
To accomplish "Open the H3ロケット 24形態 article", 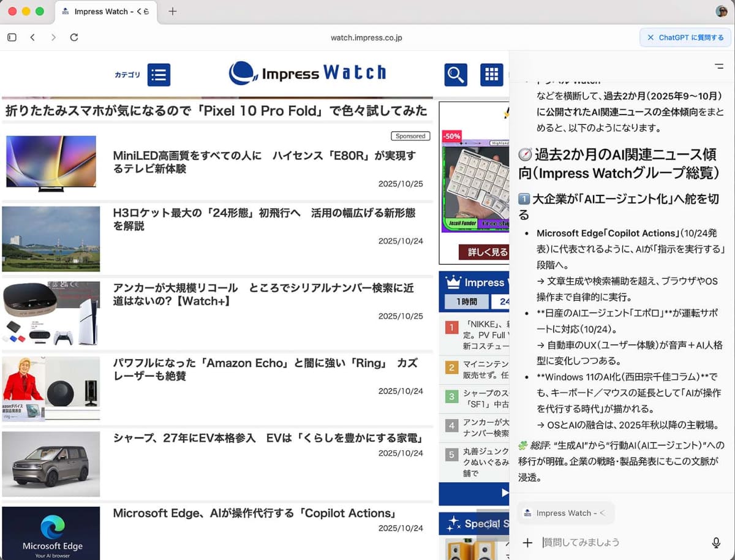I will 264,219.
